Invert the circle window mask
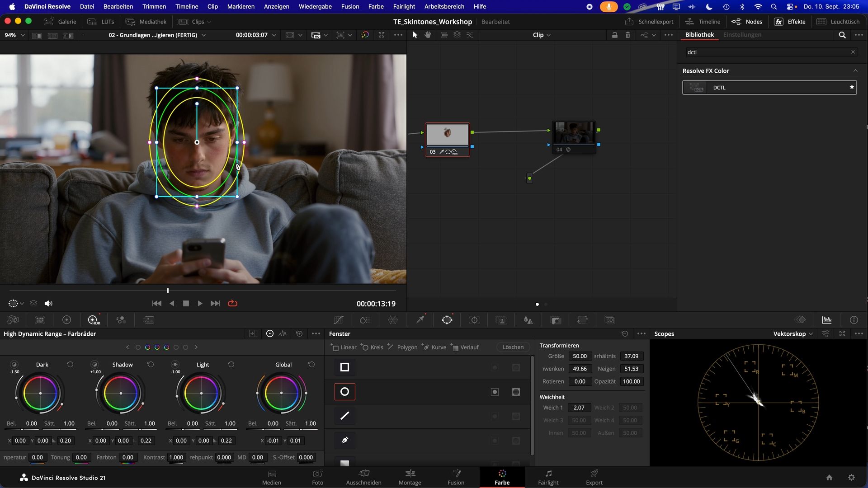 pyautogui.click(x=495, y=392)
